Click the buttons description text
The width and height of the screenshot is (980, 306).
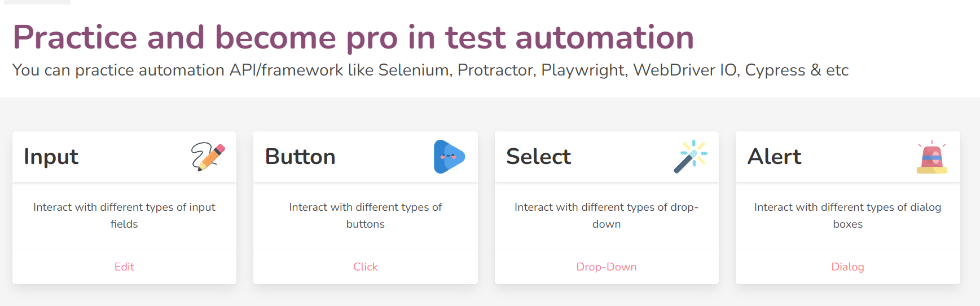tap(365, 215)
